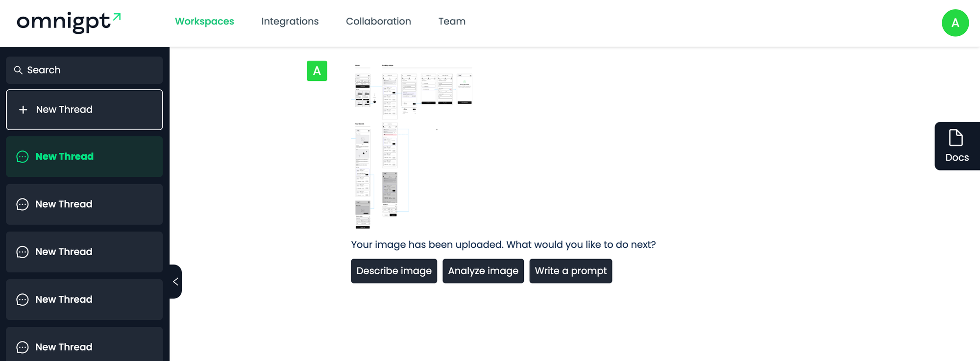Select the Write a prompt option
Screen dimensions: 980x361
pyautogui.click(x=570, y=271)
